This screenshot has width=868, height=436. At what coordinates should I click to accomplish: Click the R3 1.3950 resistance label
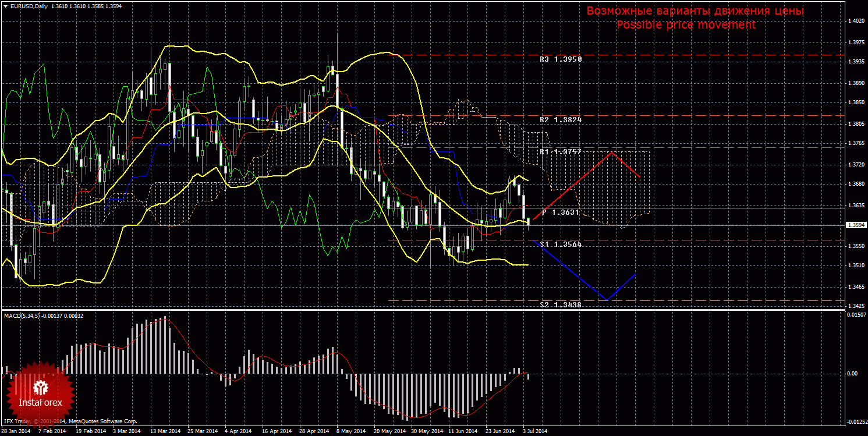560,59
